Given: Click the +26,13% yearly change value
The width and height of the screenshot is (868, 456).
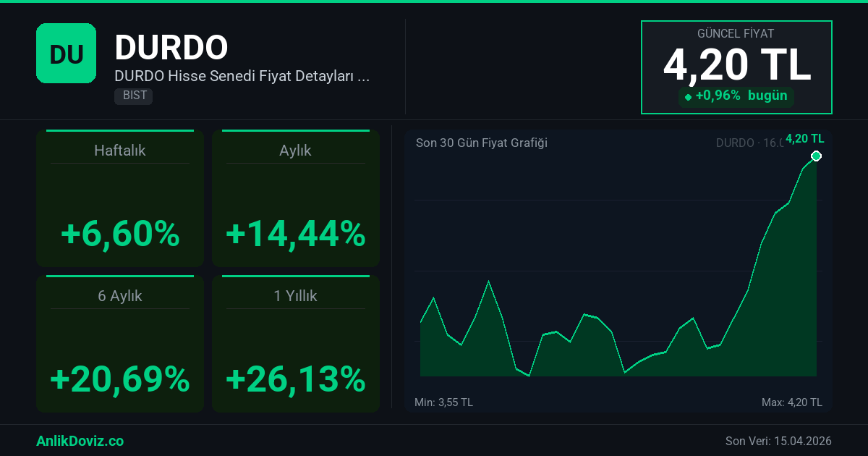Looking at the screenshot, I should 295,379.
